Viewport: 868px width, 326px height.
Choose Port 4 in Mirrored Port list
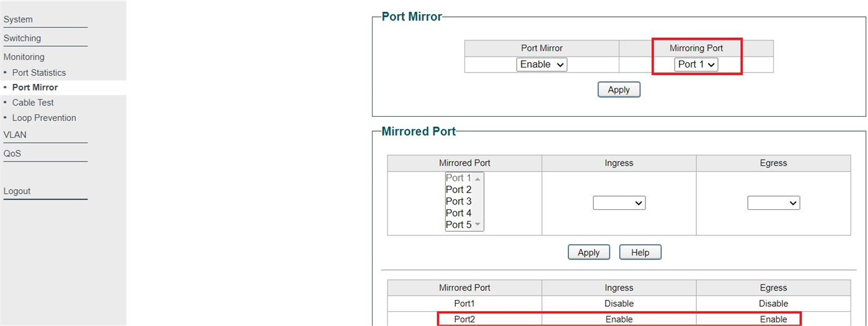(459, 213)
